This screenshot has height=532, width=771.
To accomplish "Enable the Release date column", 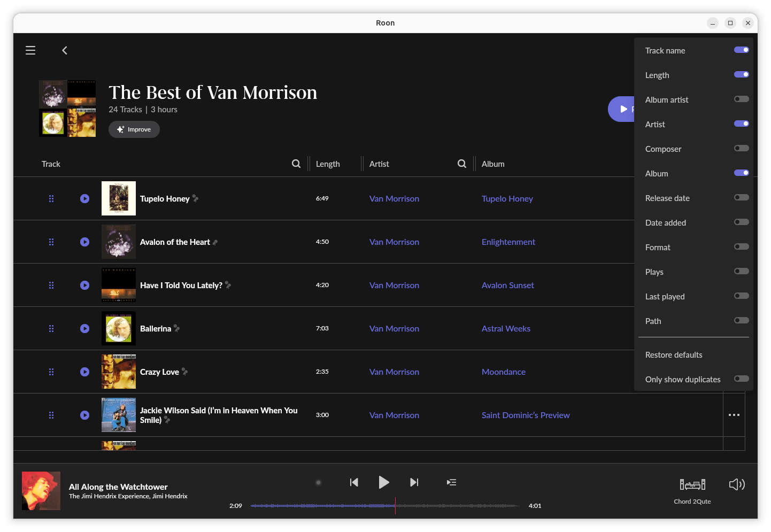I will pyautogui.click(x=742, y=197).
